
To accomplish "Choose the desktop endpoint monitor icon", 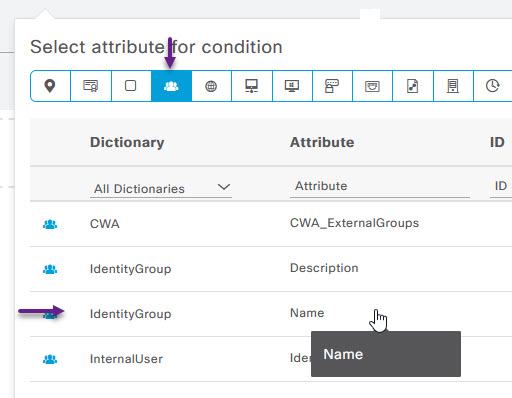I will [292, 86].
